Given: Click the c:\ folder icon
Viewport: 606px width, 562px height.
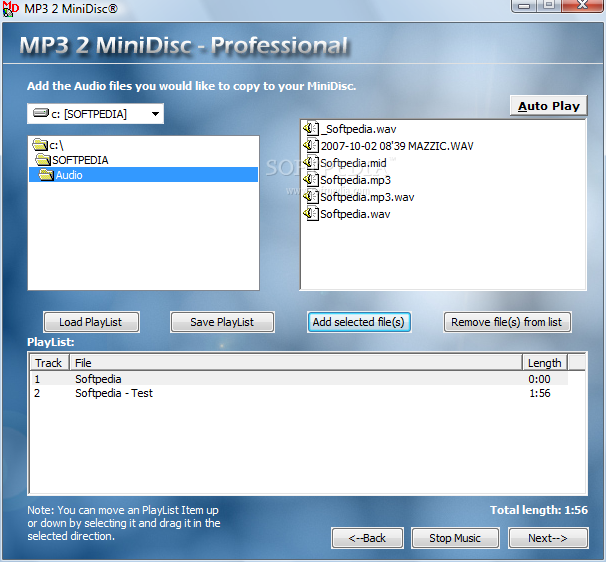Looking at the screenshot, I should click(40, 145).
